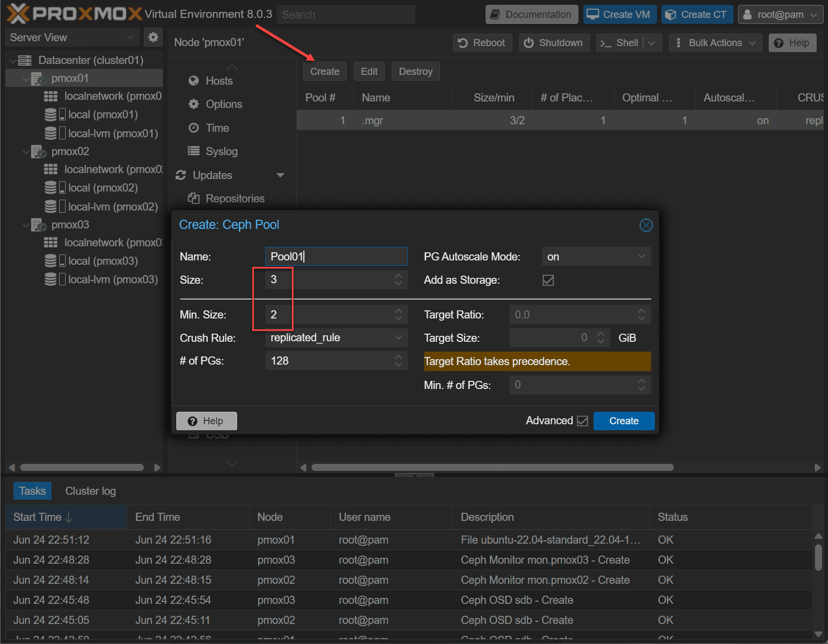Screen dimensions: 828x644
Task: Toggle the Add as Storage checkbox
Action: tap(548, 280)
